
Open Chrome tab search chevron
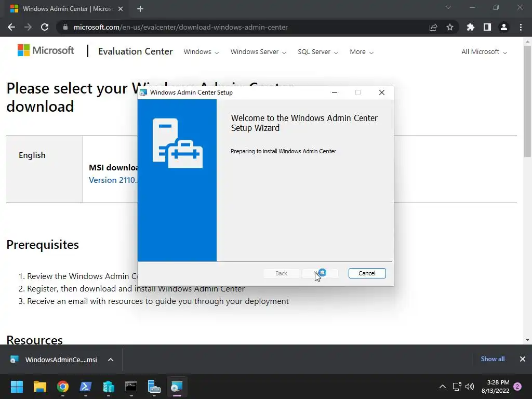(x=448, y=7)
